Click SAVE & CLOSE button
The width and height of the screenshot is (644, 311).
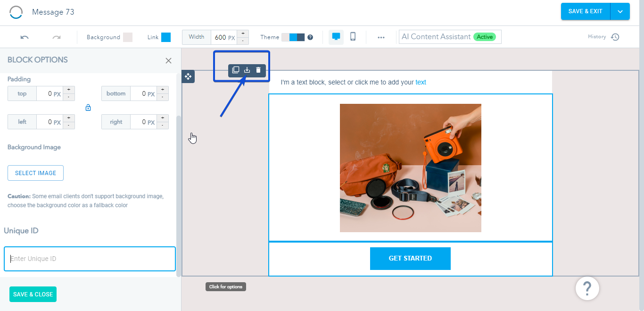coord(33,294)
